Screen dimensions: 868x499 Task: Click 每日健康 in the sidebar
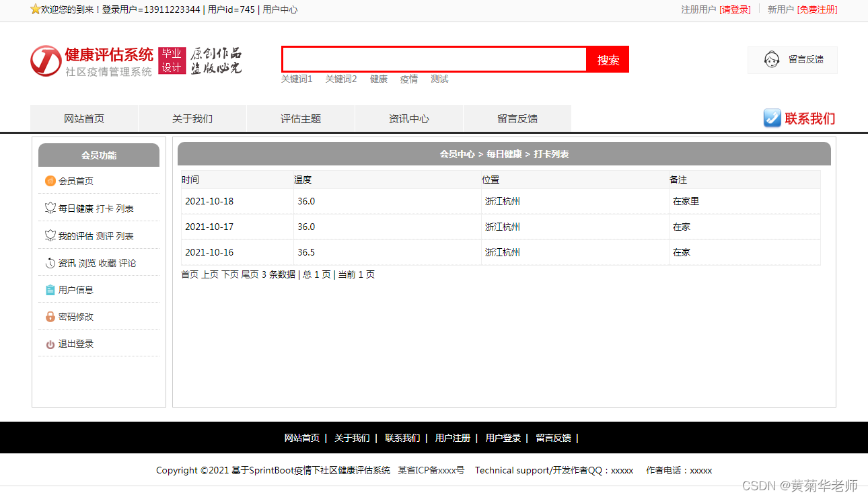point(76,208)
